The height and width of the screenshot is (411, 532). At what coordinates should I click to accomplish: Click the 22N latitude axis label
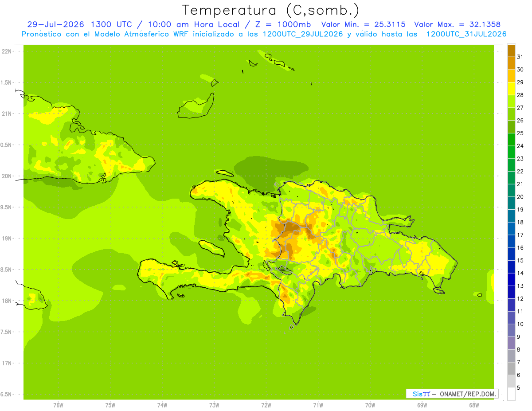click(x=7, y=51)
